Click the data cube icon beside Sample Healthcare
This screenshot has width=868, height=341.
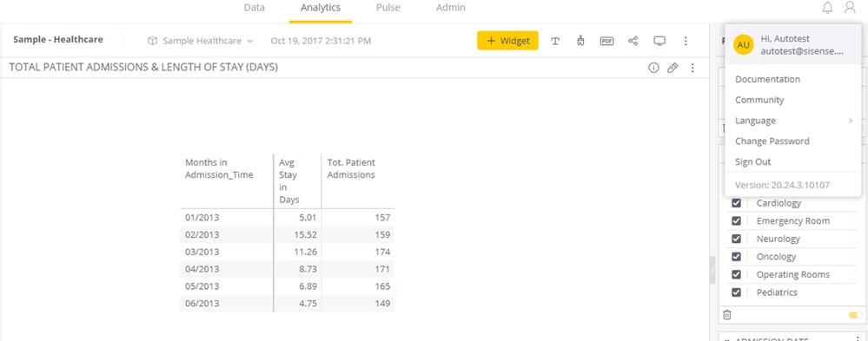coord(152,41)
